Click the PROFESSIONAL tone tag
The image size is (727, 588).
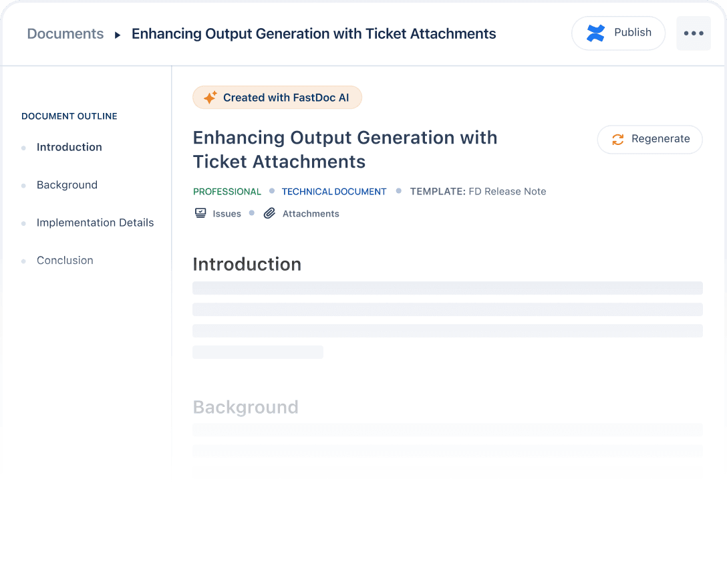(227, 192)
